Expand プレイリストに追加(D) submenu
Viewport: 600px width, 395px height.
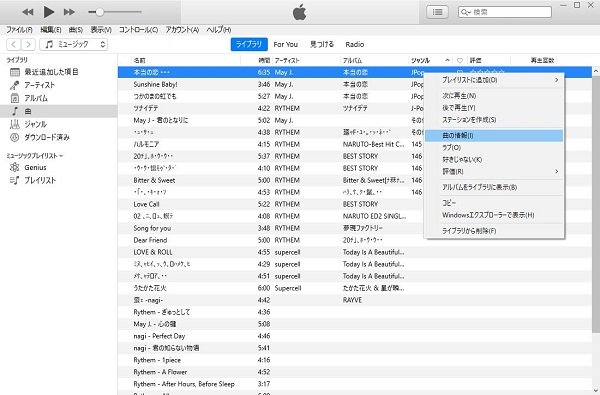(x=494, y=80)
